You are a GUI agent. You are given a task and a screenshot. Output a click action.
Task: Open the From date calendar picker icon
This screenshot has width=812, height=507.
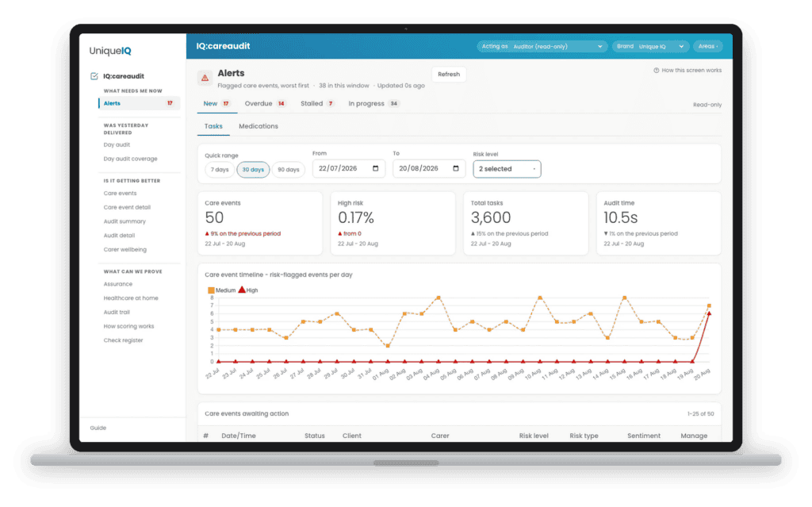(375, 168)
